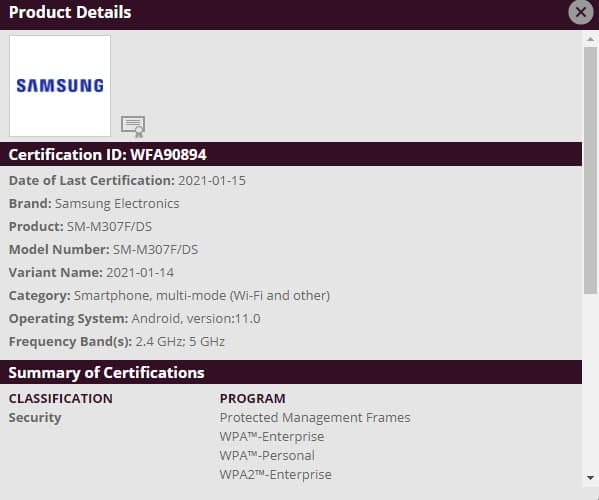Select Variant Name 2021-01-14 value
The width and height of the screenshot is (599, 500).
[140, 272]
